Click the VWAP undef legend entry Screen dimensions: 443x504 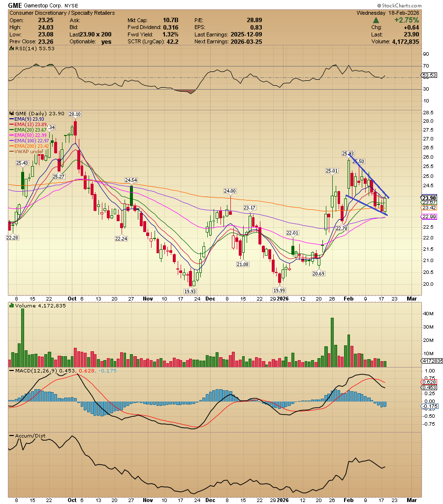click(27, 152)
